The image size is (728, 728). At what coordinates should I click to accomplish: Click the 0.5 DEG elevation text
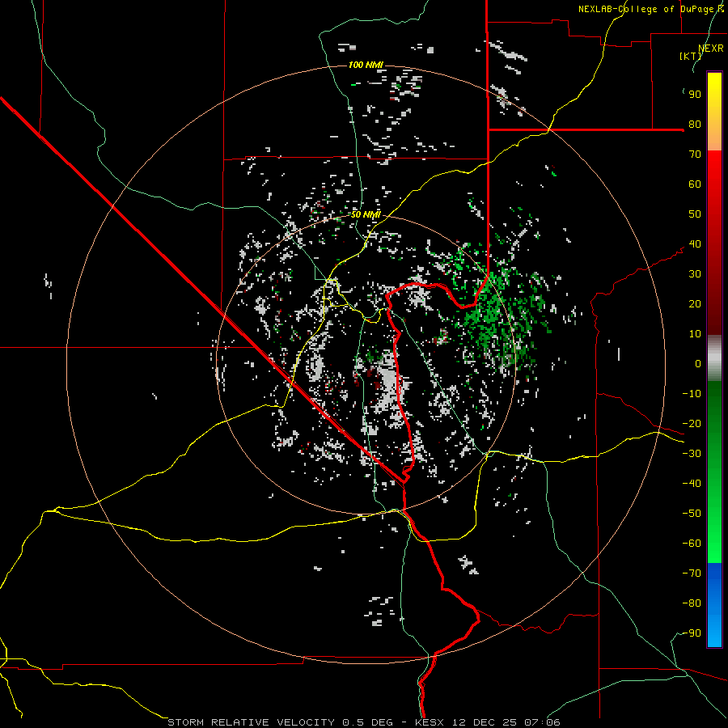tap(368, 722)
